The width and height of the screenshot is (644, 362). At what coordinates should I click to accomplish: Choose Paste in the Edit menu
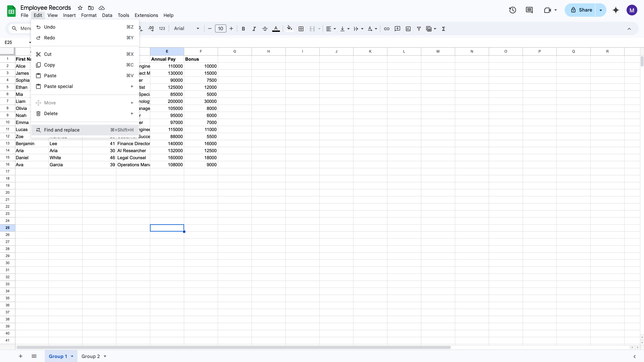[85, 76]
